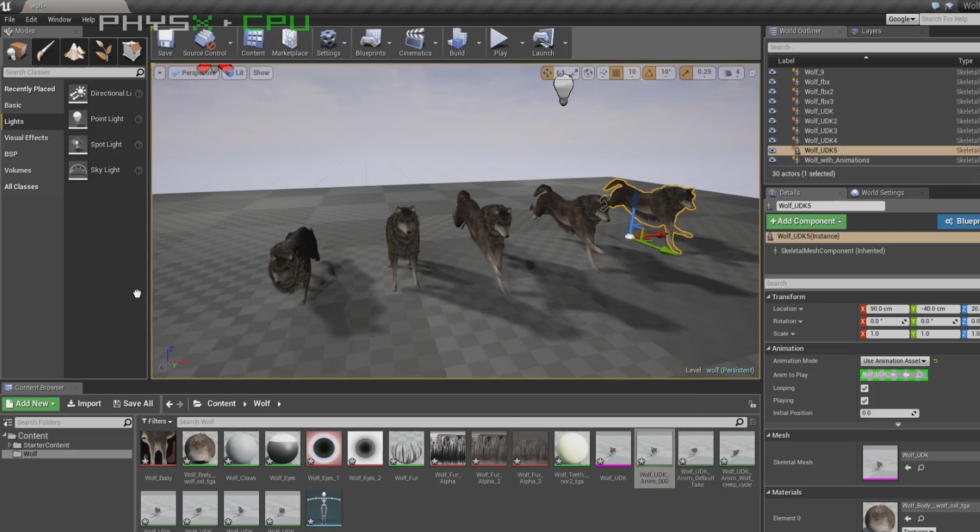Toggle visibility eye of Wolf_UDK2
Screen dimensions: 980x532
coord(772,121)
